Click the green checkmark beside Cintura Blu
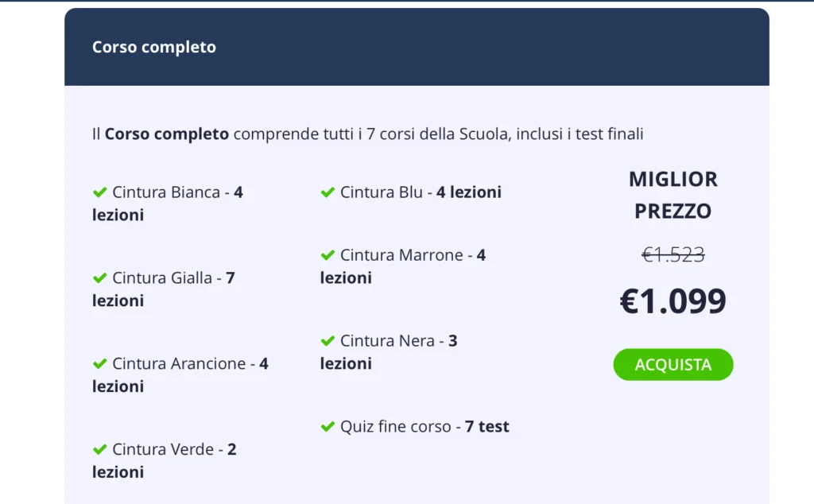 [327, 192]
